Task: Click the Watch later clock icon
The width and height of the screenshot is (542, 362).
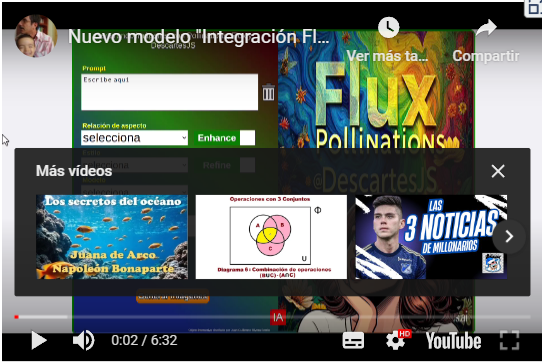Action: [389, 27]
